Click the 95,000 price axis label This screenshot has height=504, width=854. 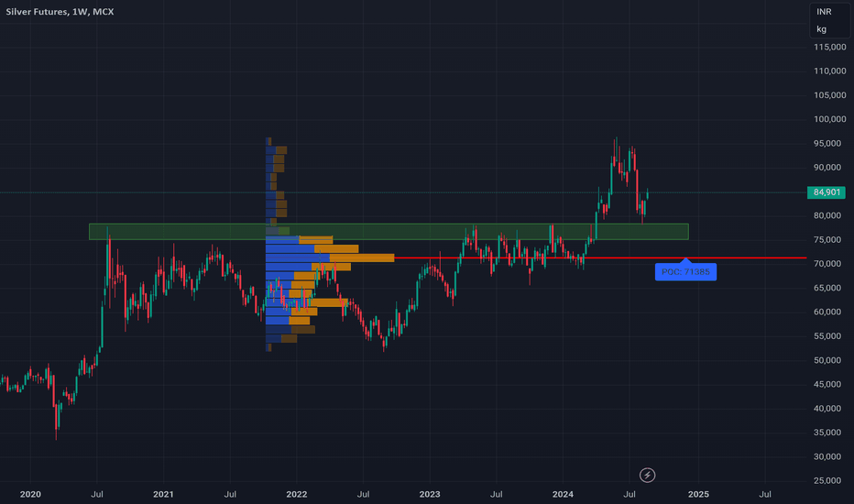click(x=827, y=143)
